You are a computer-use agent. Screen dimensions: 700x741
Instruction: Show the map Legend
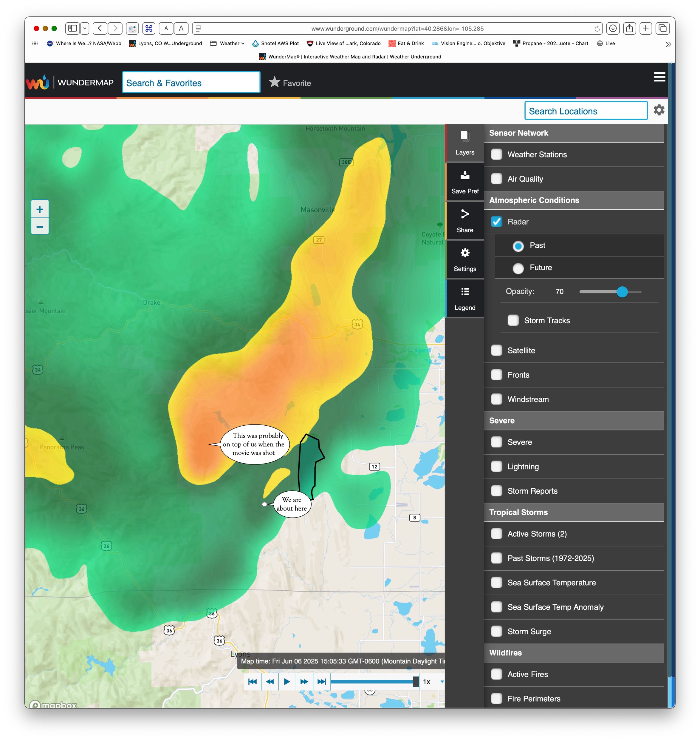click(x=464, y=299)
